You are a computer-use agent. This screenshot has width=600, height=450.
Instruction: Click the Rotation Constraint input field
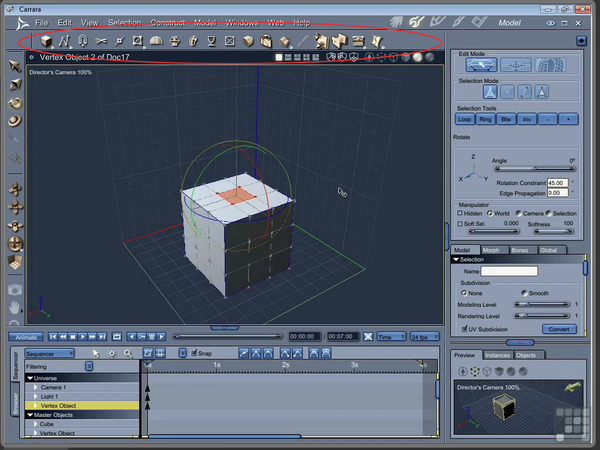(x=556, y=183)
